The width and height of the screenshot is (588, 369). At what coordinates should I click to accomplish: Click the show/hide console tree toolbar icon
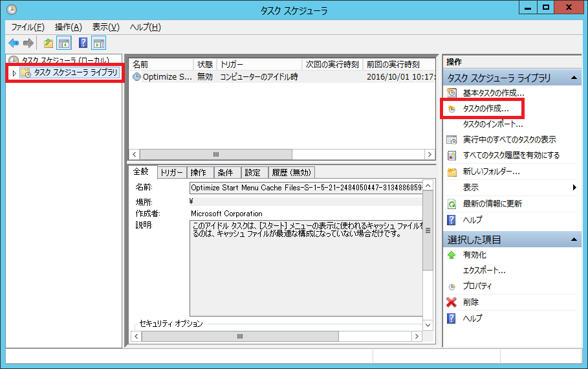pyautogui.click(x=64, y=43)
